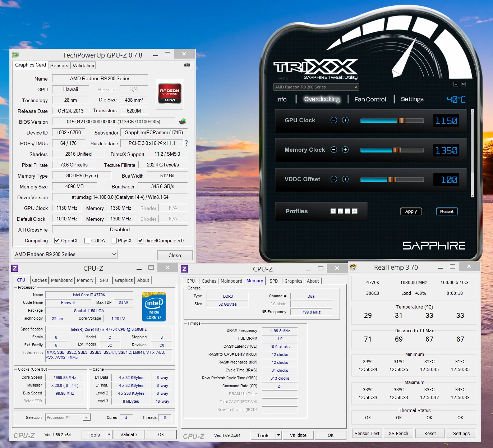
Task: Decrease Memory Clock with the minus icon
Action: tap(334, 150)
